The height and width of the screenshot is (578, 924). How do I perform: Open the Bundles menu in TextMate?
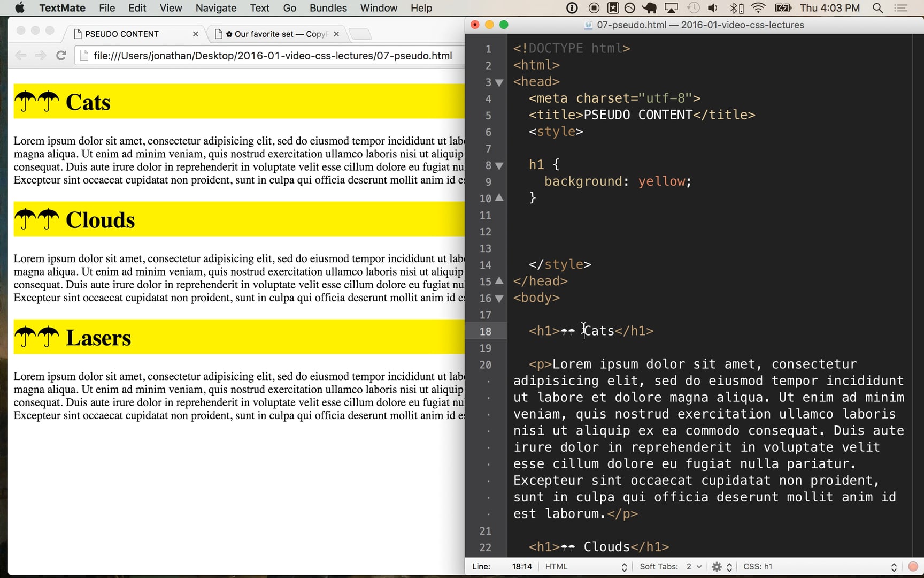[x=328, y=8]
